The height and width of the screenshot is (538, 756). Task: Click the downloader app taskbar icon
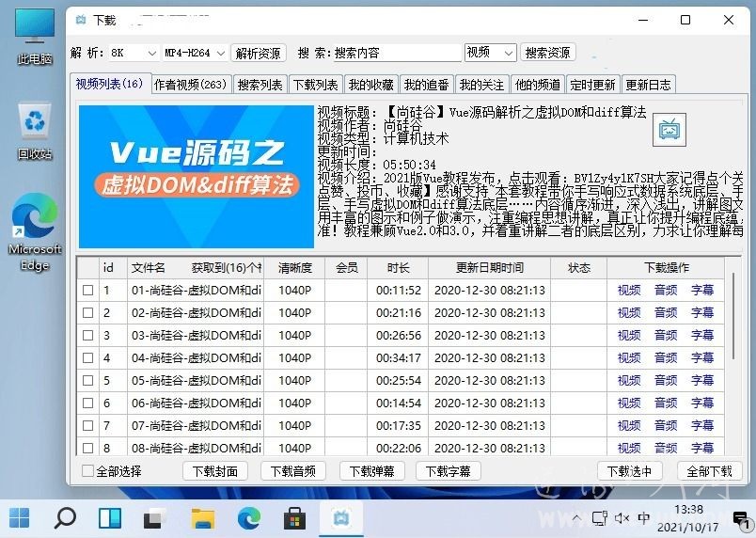(341, 518)
